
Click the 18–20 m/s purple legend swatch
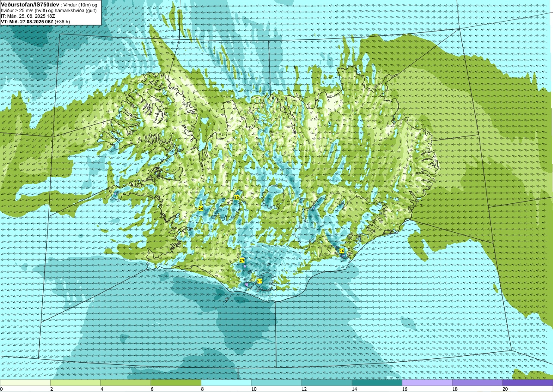point(477,383)
